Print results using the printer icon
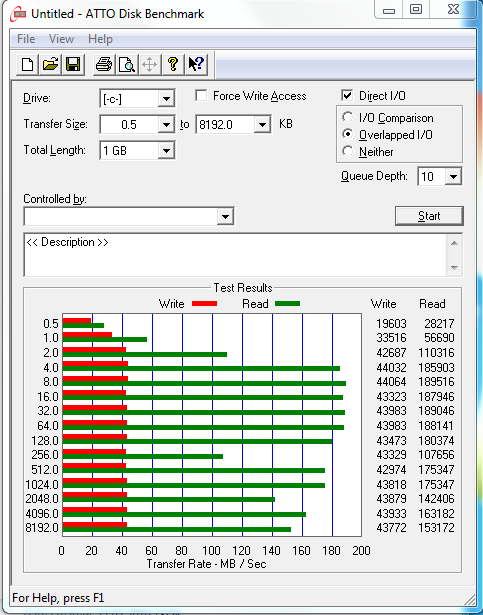 click(x=104, y=64)
